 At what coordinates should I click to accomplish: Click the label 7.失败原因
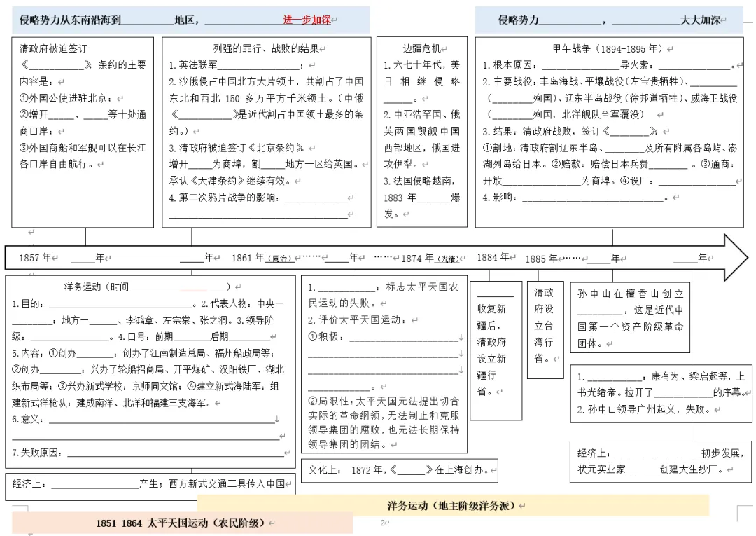[x=37, y=453]
